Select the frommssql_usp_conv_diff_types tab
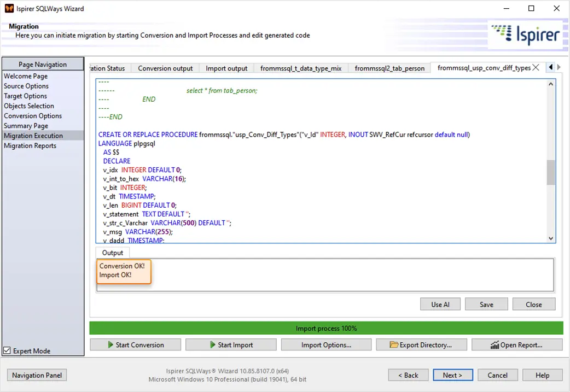The image size is (570, 392). point(484,68)
